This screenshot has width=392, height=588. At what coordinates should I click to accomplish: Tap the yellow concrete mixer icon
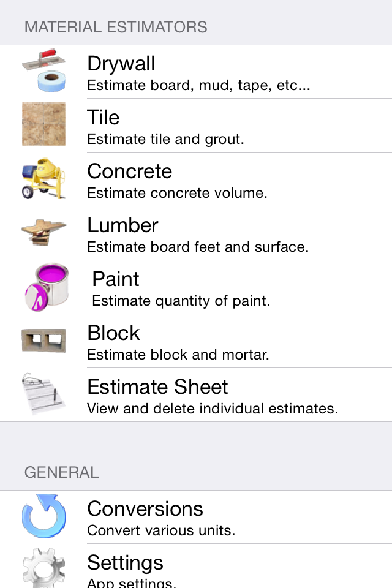pyautogui.click(x=44, y=178)
